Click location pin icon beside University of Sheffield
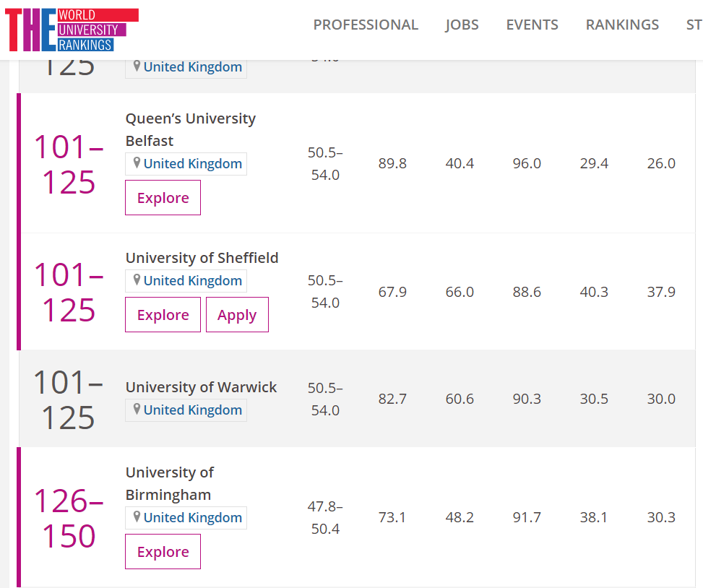This screenshot has width=703, height=588. [137, 280]
